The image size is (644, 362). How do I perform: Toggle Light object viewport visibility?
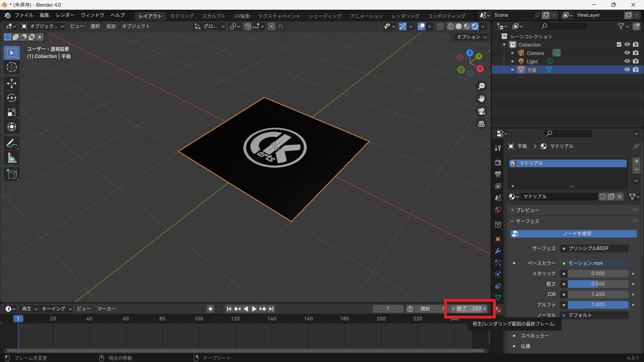click(627, 61)
